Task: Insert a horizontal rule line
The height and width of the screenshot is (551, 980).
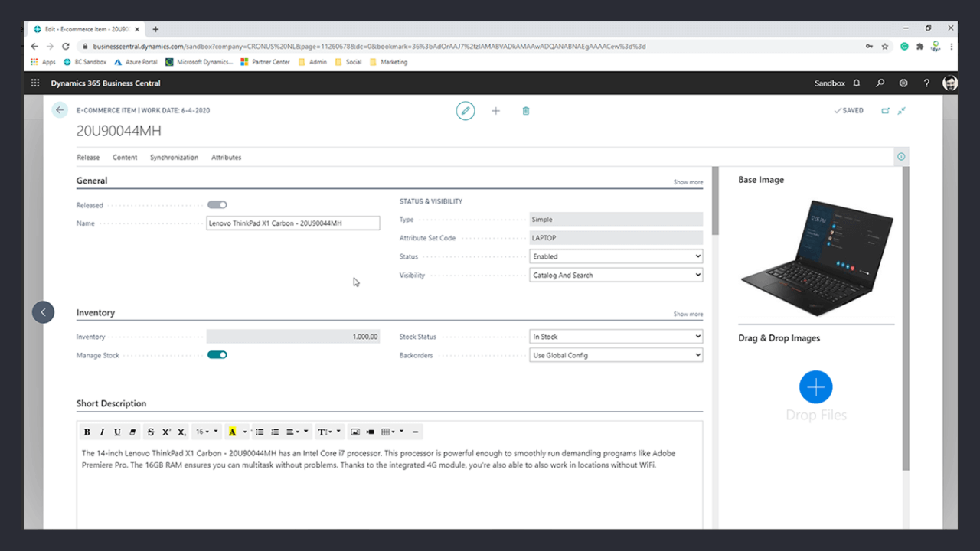Action: pyautogui.click(x=415, y=432)
